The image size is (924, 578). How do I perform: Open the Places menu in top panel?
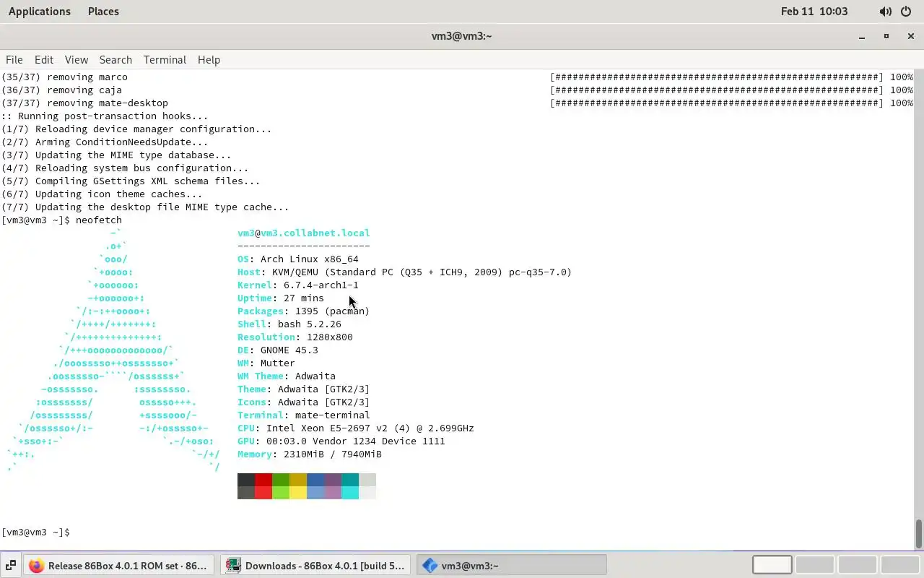103,12
